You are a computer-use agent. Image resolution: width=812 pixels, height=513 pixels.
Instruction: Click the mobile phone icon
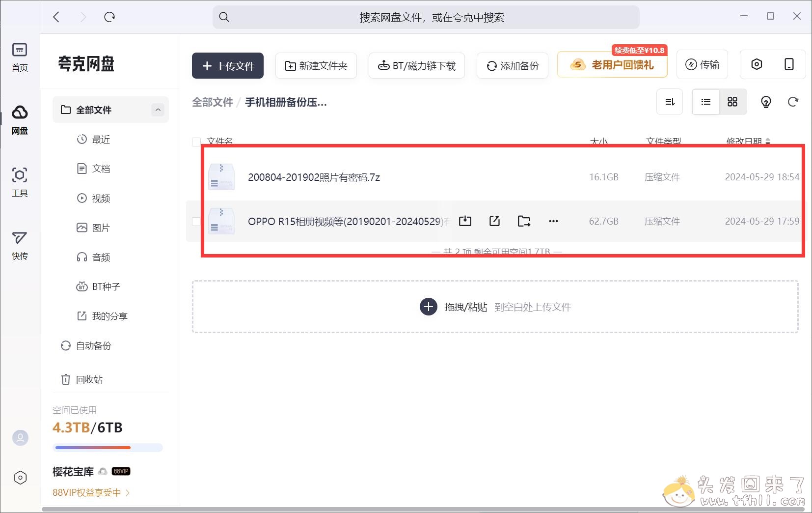click(x=789, y=64)
